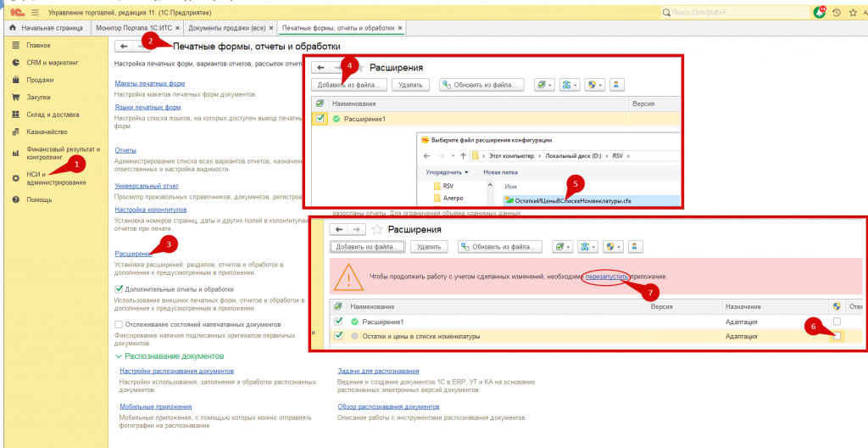Click Назначение column header in extensions table

click(x=743, y=306)
